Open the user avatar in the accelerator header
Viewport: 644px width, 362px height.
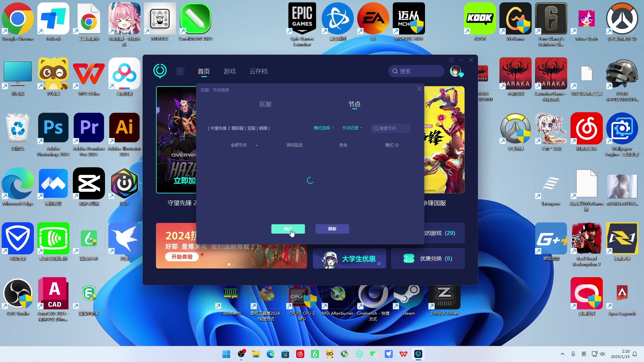pyautogui.click(x=455, y=71)
